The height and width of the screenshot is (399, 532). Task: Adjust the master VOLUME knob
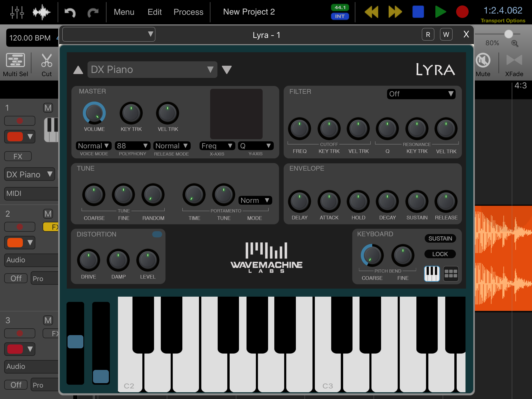coord(94,113)
